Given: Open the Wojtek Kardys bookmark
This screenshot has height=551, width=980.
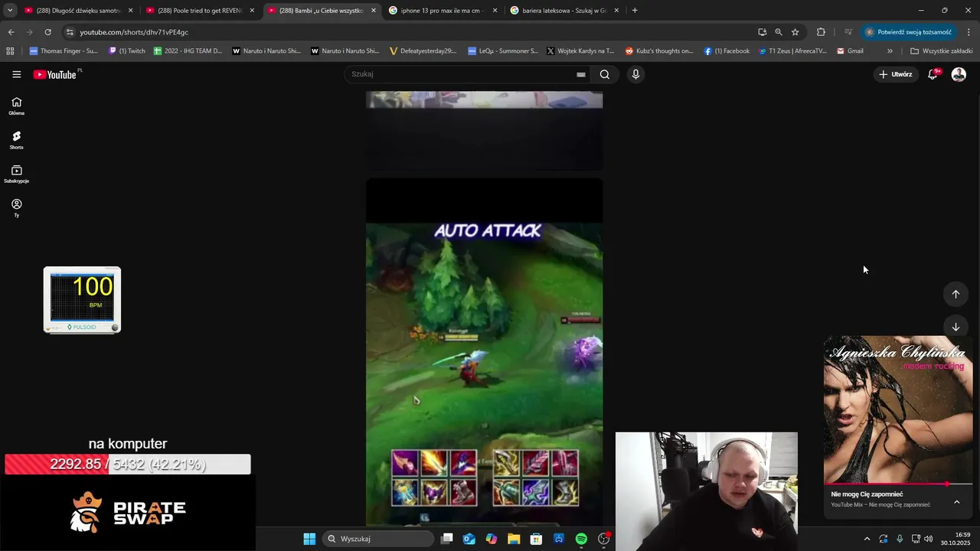Looking at the screenshot, I should point(580,51).
